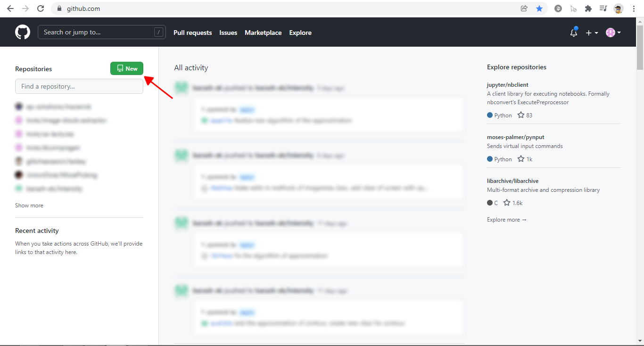Open the Chrome extensions puzzle icon
Image resolution: width=644 pixels, height=346 pixels.
pos(588,8)
